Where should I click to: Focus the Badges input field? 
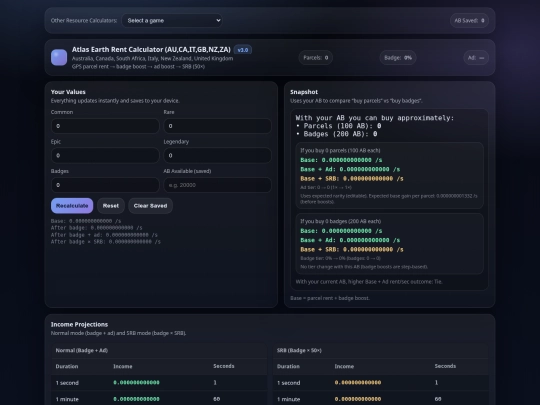(105, 185)
